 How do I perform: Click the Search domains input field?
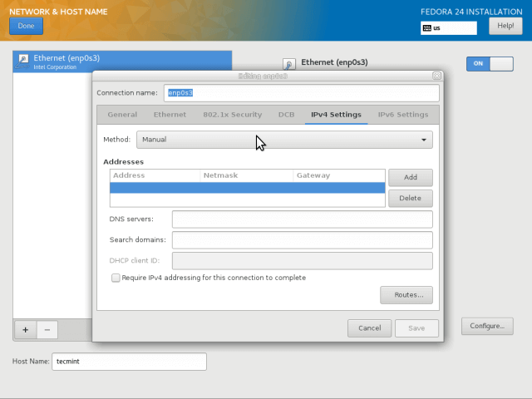(303, 240)
